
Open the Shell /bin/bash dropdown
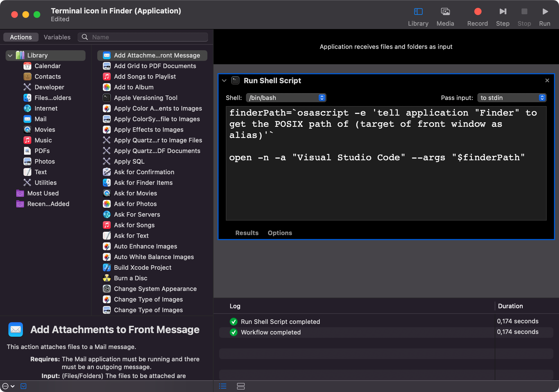(x=286, y=98)
